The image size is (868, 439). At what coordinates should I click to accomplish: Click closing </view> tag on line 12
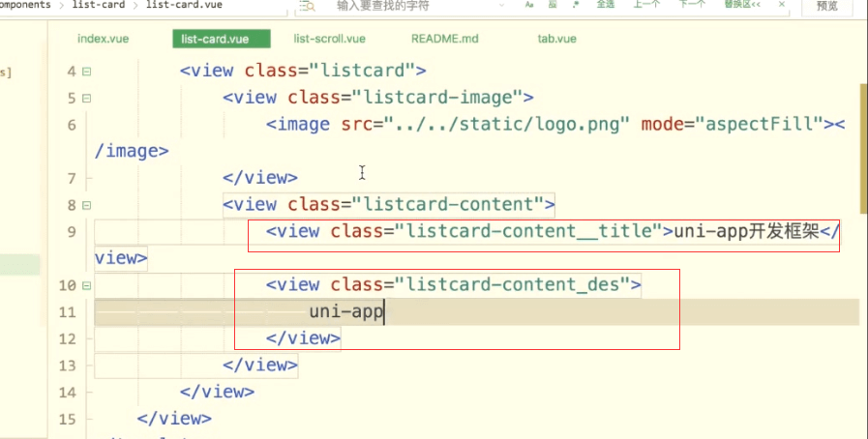(303, 338)
